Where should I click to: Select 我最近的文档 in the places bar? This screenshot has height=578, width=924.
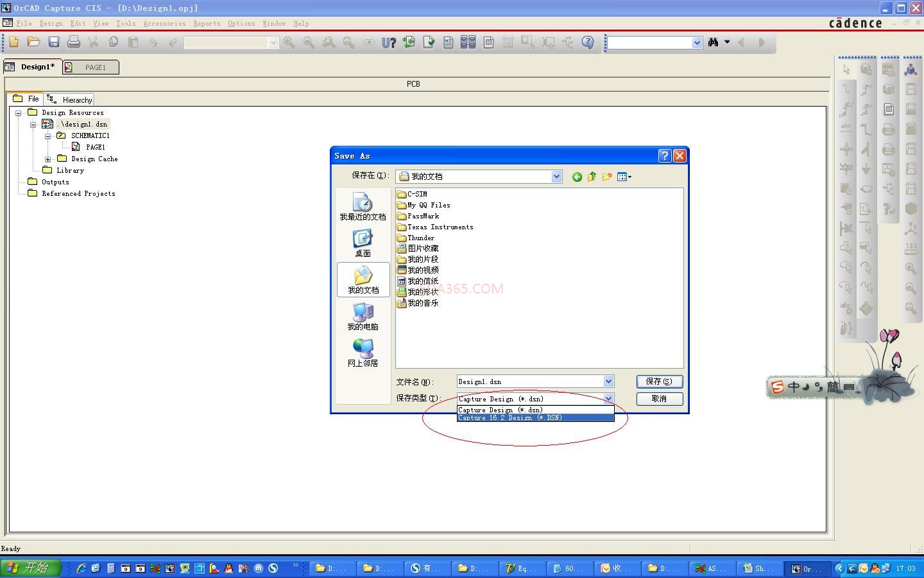363,207
